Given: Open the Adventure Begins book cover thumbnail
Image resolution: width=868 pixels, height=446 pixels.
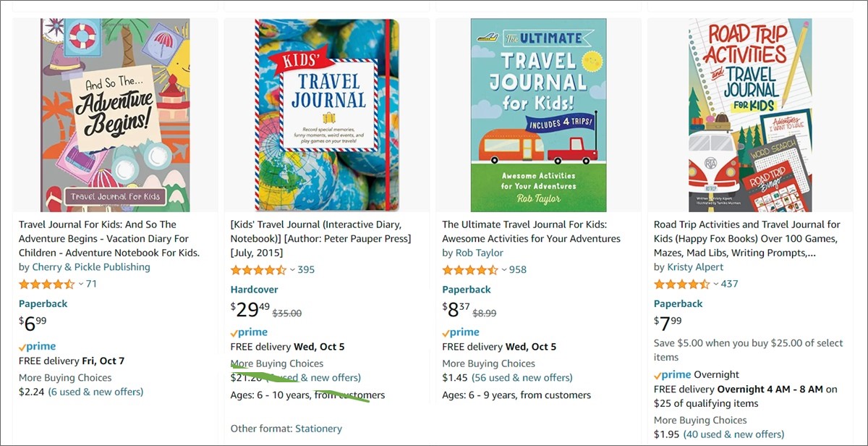Looking at the screenshot, I should 115,115.
